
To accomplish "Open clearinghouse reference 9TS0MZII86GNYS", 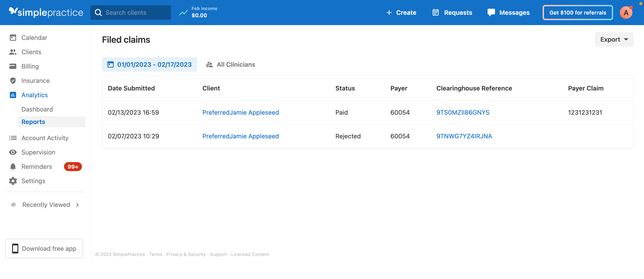I will tap(463, 112).
